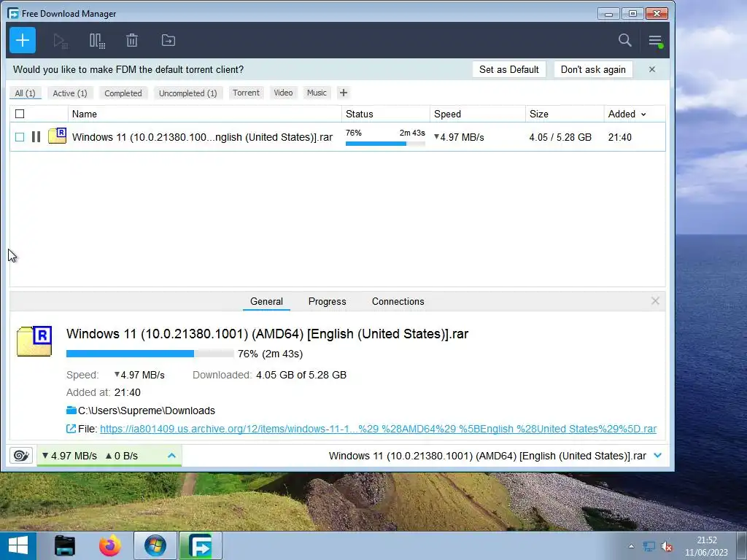Open the move-to-folder toolbar icon

(169, 41)
